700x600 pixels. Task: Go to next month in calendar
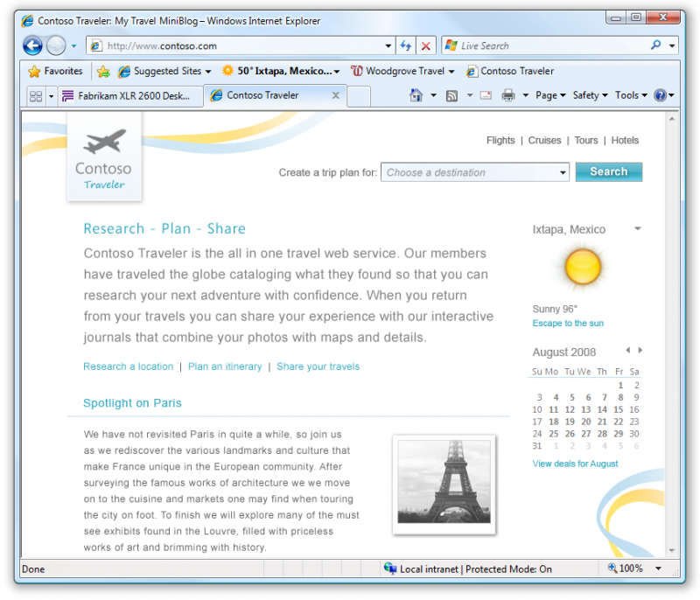coord(640,350)
